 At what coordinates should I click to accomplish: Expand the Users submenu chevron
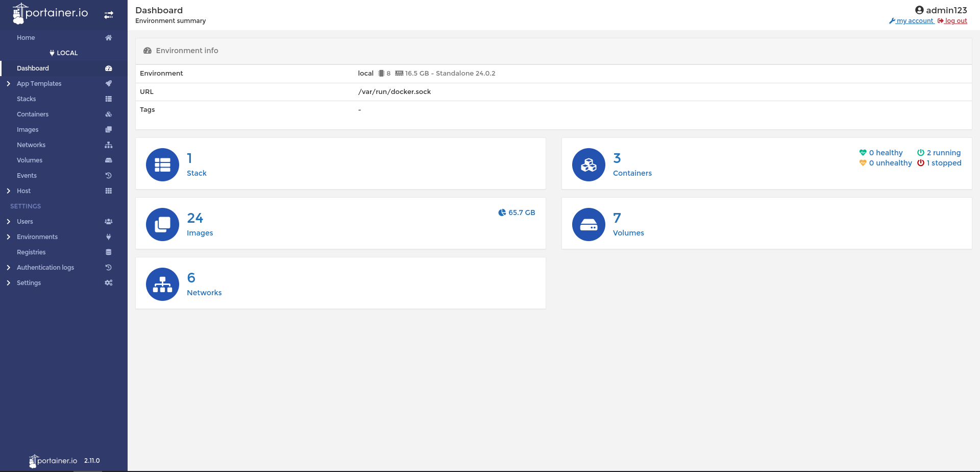pyautogui.click(x=8, y=222)
